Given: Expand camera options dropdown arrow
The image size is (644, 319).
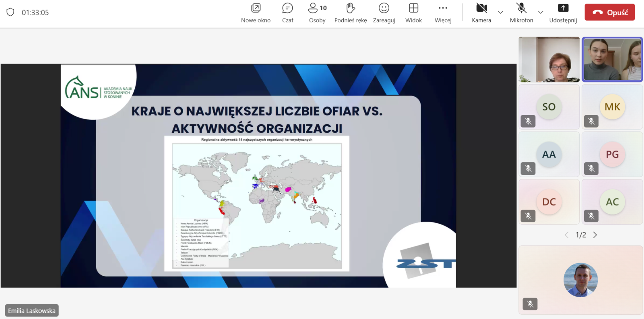Looking at the screenshot, I should pyautogui.click(x=501, y=12).
